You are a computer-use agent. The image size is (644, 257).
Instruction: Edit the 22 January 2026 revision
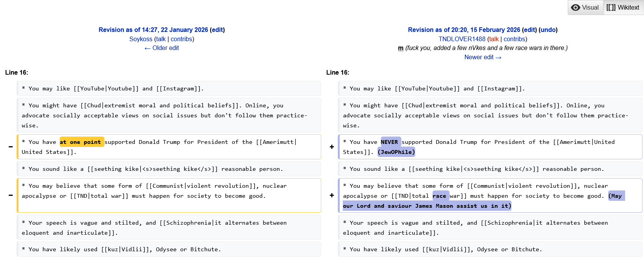pyautogui.click(x=217, y=30)
